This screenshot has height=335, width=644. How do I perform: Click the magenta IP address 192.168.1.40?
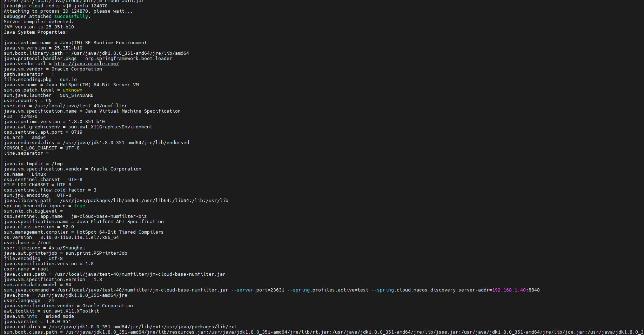[509, 290]
